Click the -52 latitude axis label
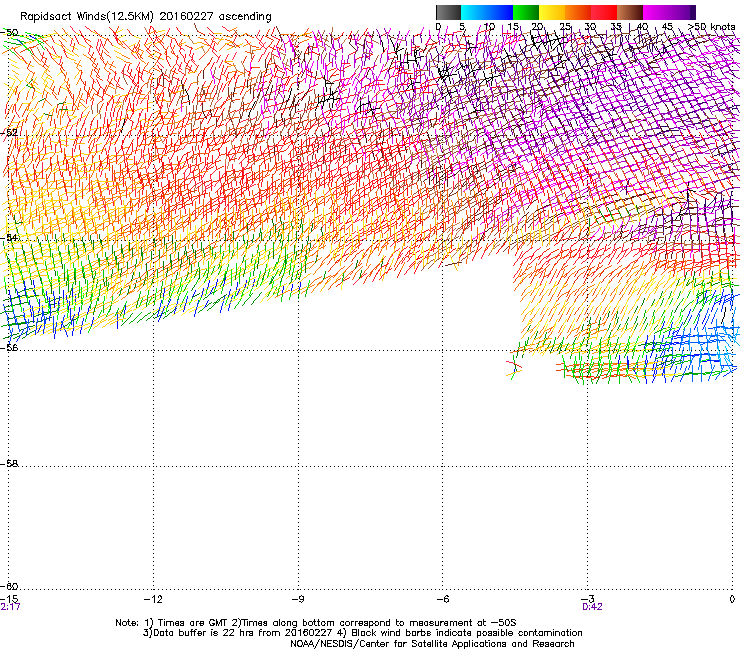This screenshot has height=650, width=740. click(9, 133)
